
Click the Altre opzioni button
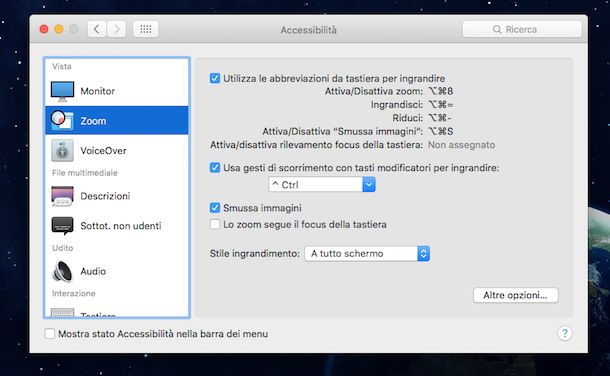pyautogui.click(x=515, y=295)
